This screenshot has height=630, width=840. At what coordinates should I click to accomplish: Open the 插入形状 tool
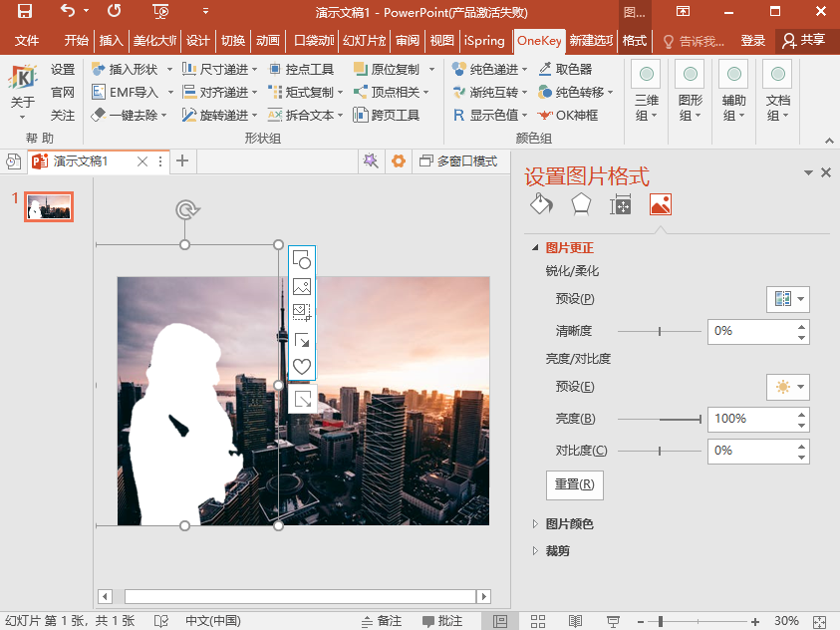pyautogui.click(x=126, y=69)
